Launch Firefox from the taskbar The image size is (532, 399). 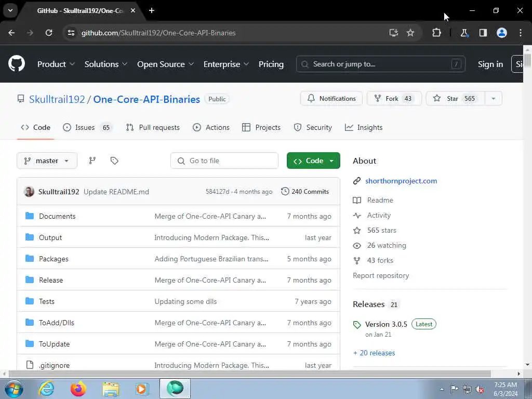click(x=78, y=389)
